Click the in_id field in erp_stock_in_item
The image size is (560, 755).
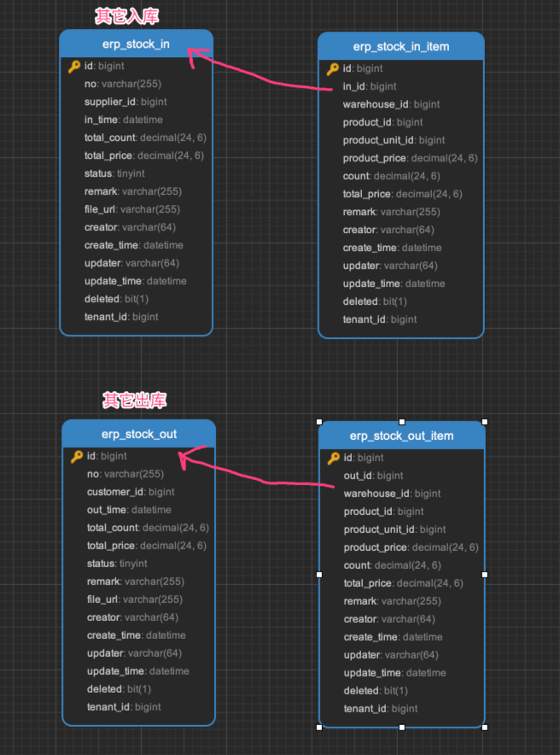(370, 86)
